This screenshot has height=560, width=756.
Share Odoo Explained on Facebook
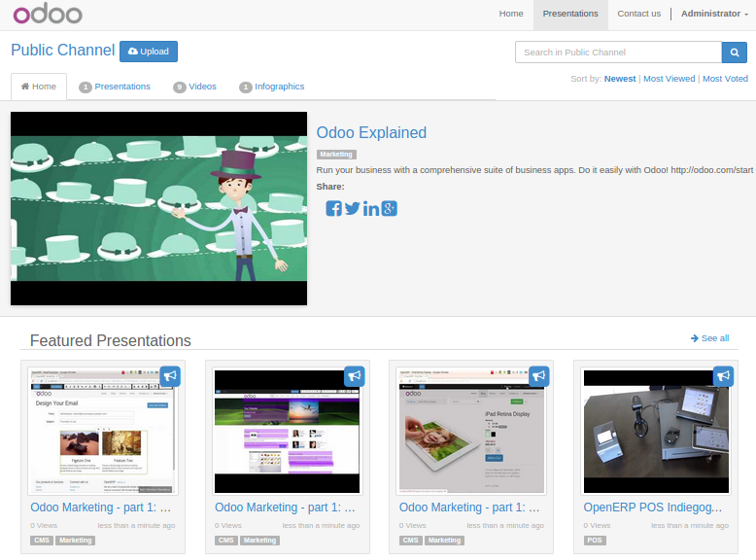point(333,209)
